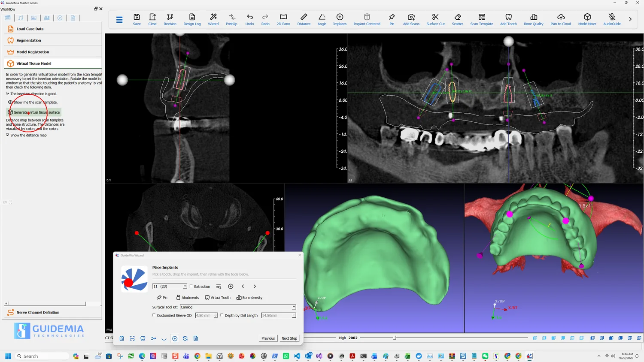Screen dimensions: 644x362
Task: Click the Implants toolbar icon
Action: (340, 19)
